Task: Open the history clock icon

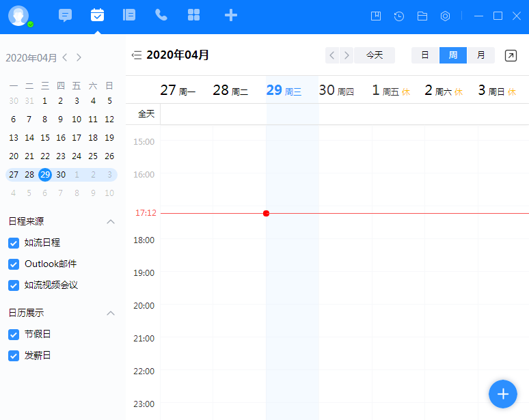Action: (399, 16)
